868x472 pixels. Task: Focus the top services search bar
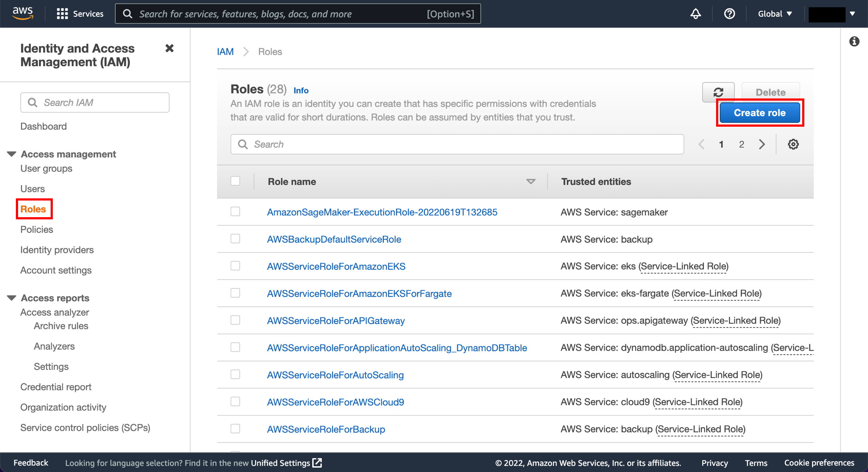[298, 14]
